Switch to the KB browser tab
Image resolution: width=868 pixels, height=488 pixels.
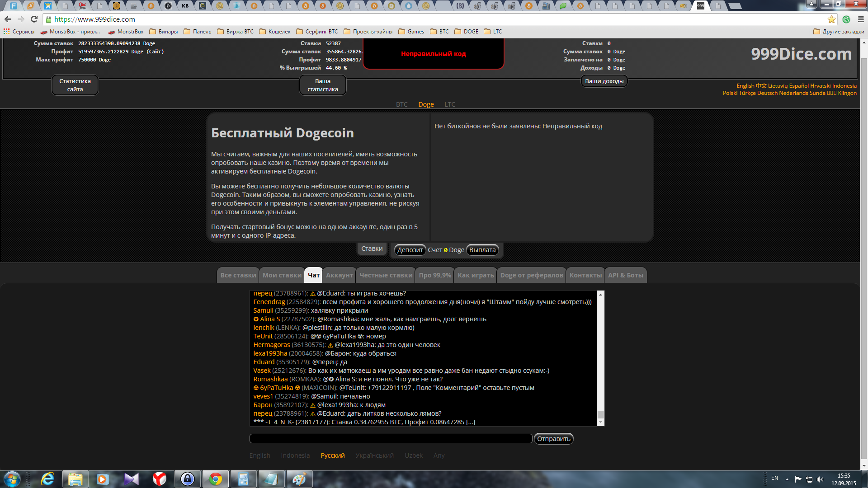click(185, 6)
